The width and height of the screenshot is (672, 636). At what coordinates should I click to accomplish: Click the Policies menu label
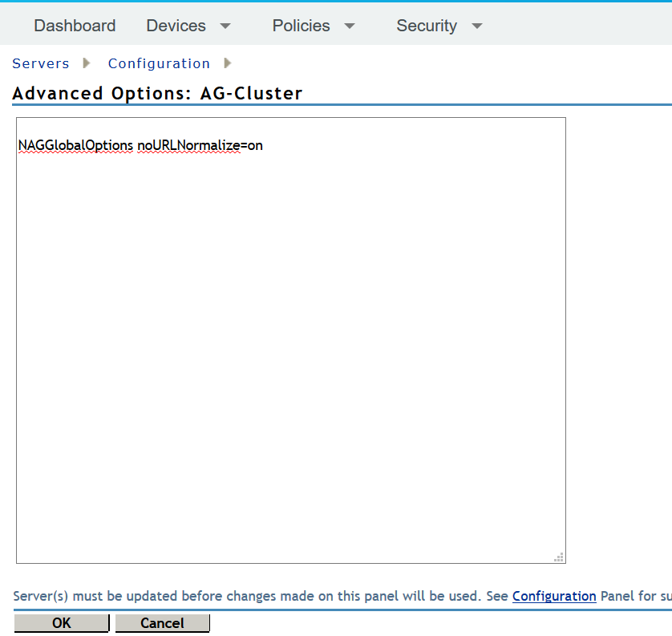click(301, 26)
